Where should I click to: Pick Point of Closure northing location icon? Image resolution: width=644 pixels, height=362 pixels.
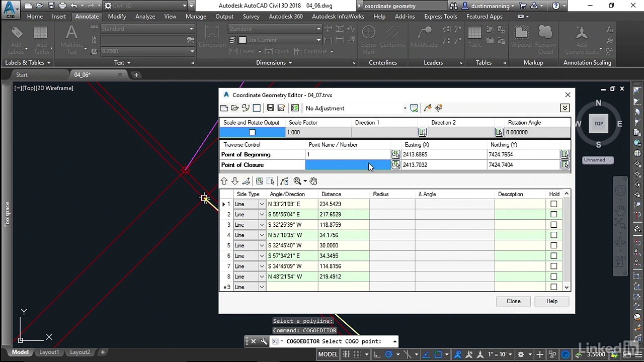[x=565, y=165]
